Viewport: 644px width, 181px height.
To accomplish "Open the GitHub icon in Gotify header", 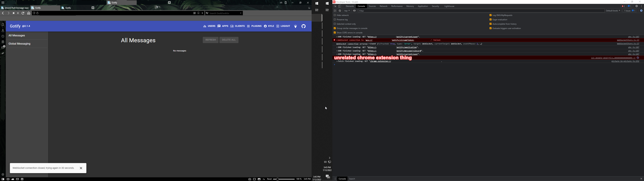I will [x=303, y=26].
